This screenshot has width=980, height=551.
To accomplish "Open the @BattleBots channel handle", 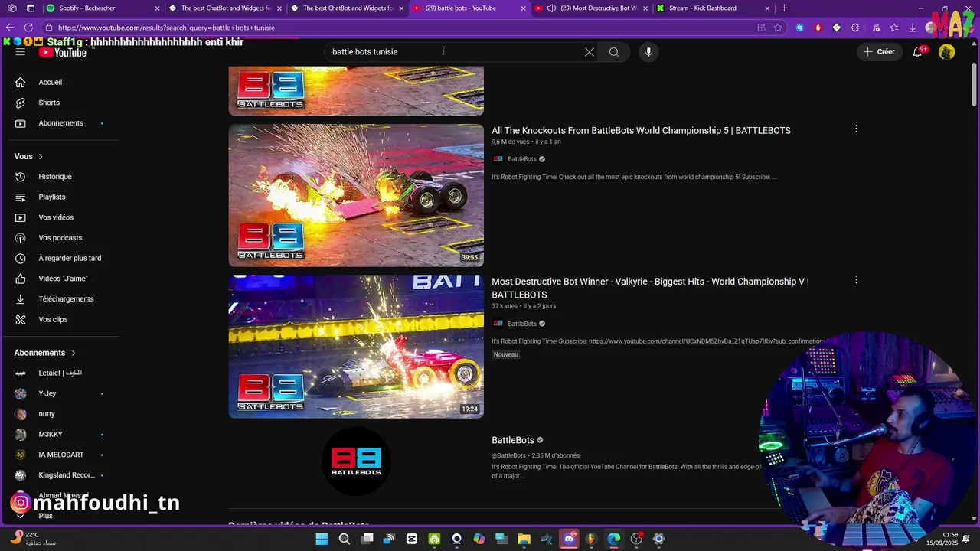I will click(x=508, y=455).
